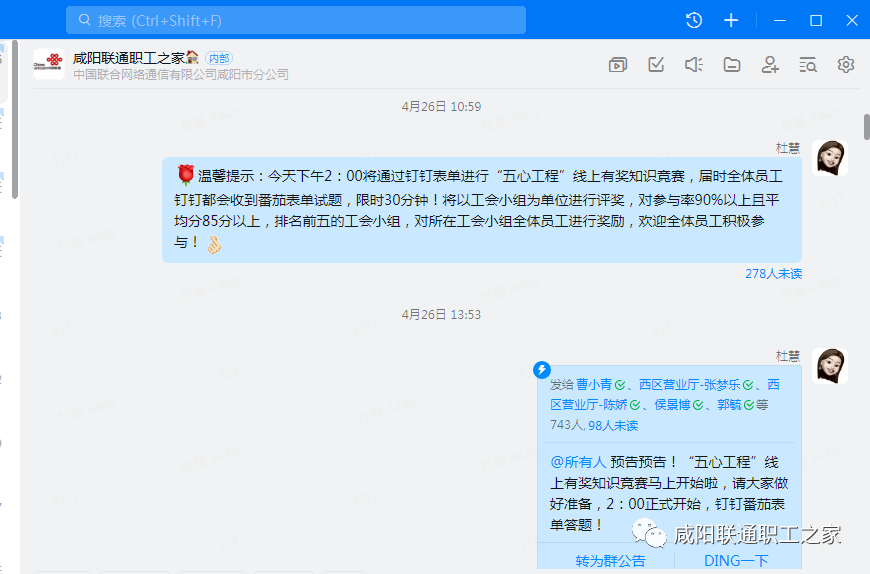This screenshot has height=574, width=870.
Task: Click the plus icon to create new
Action: (x=731, y=20)
